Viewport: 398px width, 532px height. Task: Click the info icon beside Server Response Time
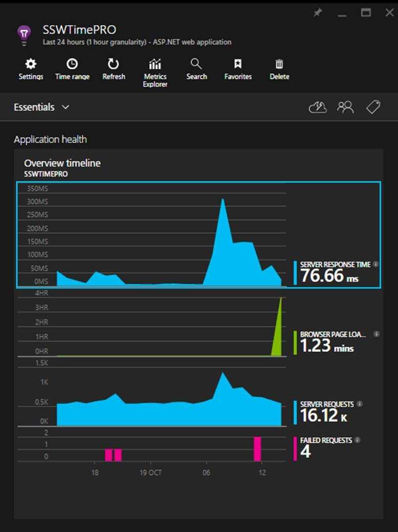pos(375,264)
